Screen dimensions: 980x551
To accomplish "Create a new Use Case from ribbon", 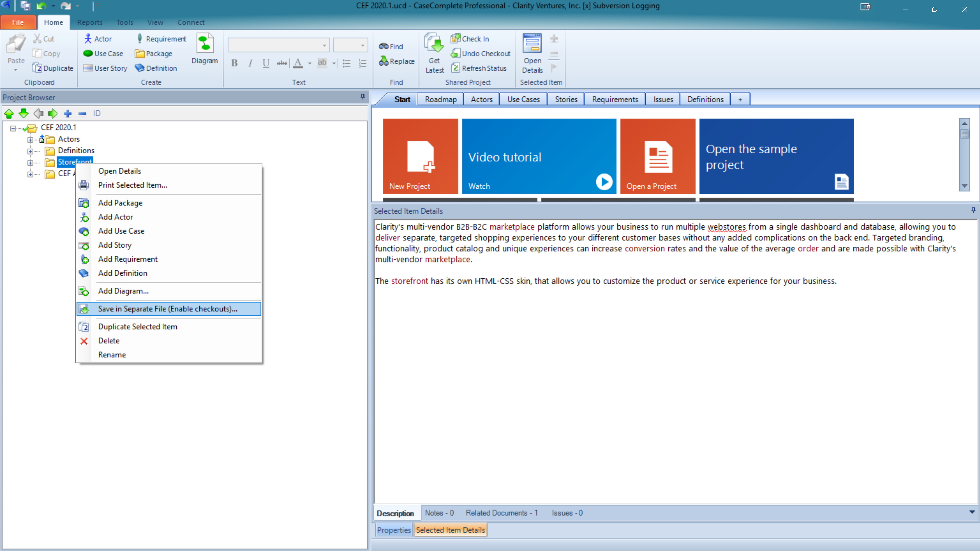I will point(103,53).
